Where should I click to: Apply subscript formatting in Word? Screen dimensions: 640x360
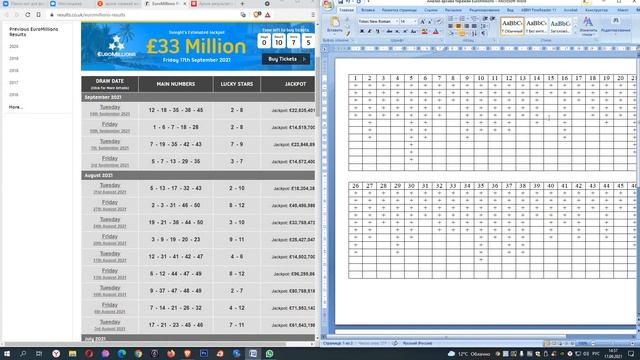click(397, 31)
